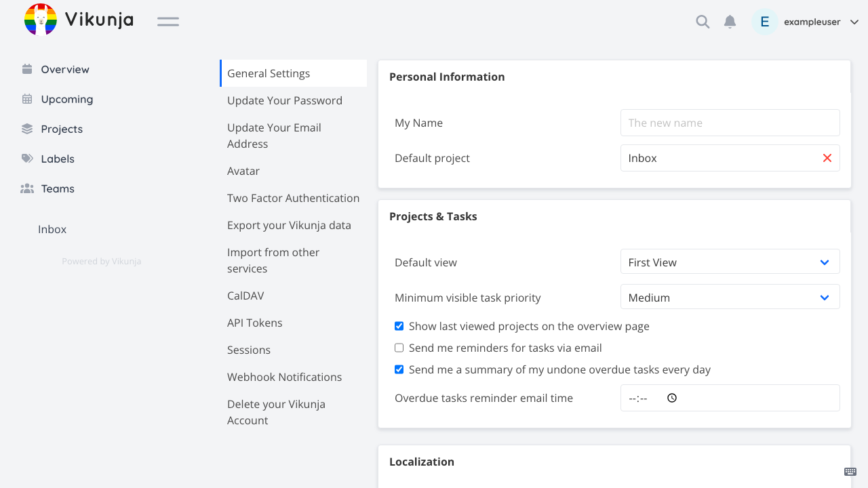Image resolution: width=868 pixels, height=488 pixels.
Task: Open Two Factor Authentication settings
Action: pos(294,198)
